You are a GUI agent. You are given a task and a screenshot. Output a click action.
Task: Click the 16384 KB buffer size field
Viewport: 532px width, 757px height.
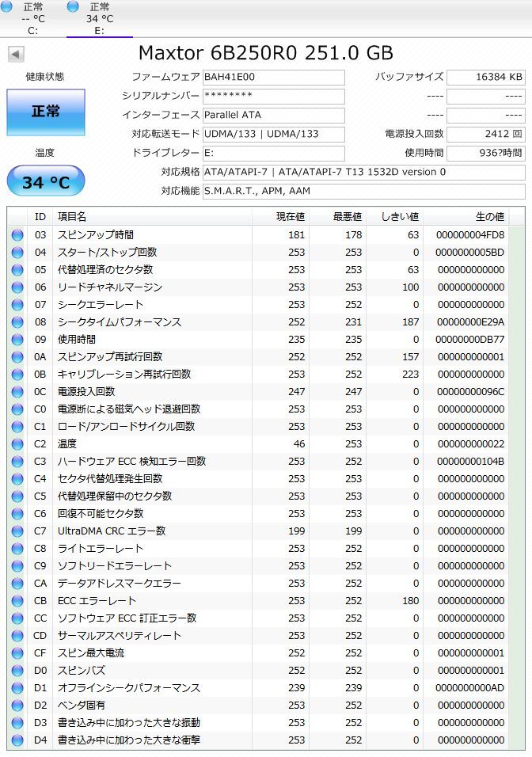click(485, 78)
